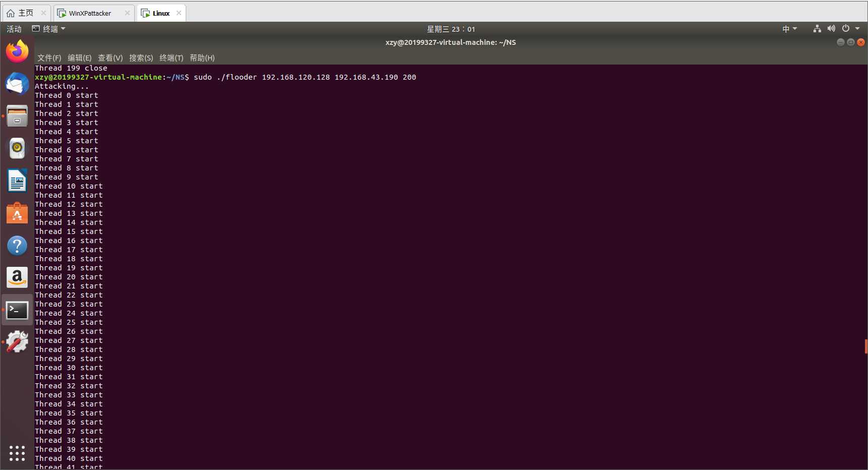
Task: Open the Amazon dock icon
Action: (x=17, y=277)
